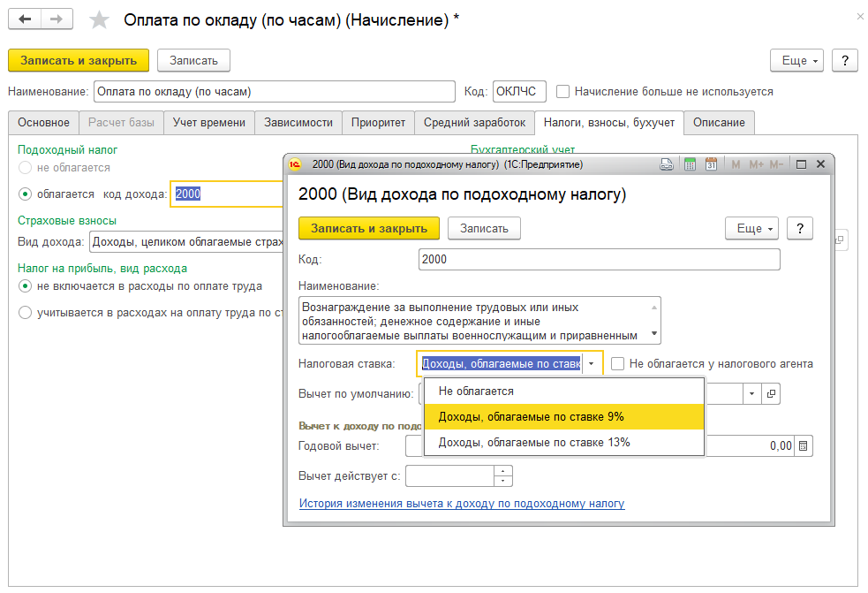This screenshot has width=868, height=593.
Task: Click the Код field containing 2000 in dialog
Action: point(599,259)
